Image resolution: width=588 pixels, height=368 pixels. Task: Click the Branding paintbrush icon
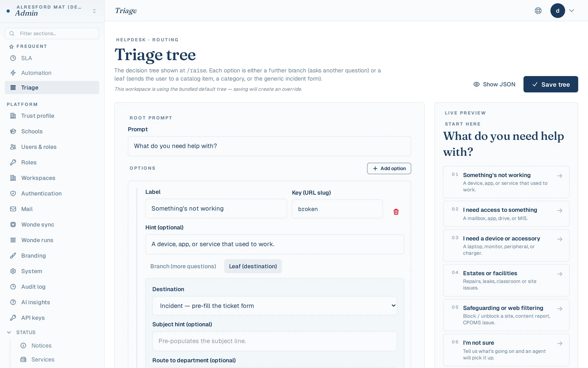point(13,256)
